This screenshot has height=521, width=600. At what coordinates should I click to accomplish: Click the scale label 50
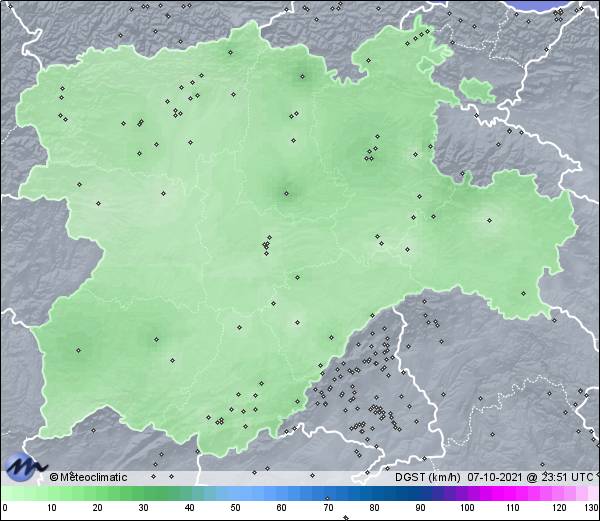point(235,508)
